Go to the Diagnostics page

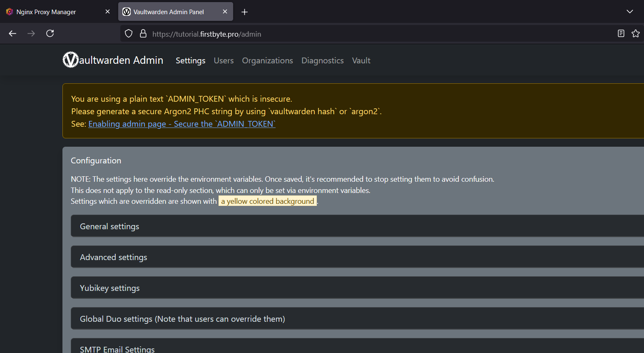click(322, 60)
